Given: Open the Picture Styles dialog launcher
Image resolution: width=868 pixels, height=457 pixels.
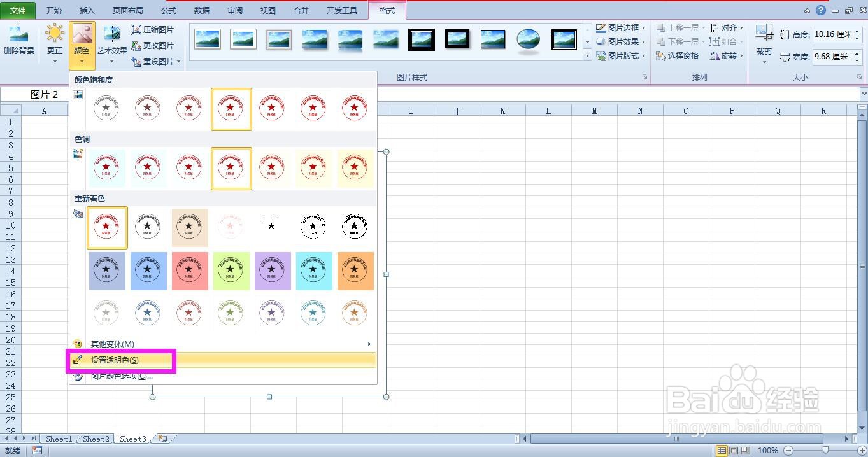Looking at the screenshot, I should click(644, 78).
